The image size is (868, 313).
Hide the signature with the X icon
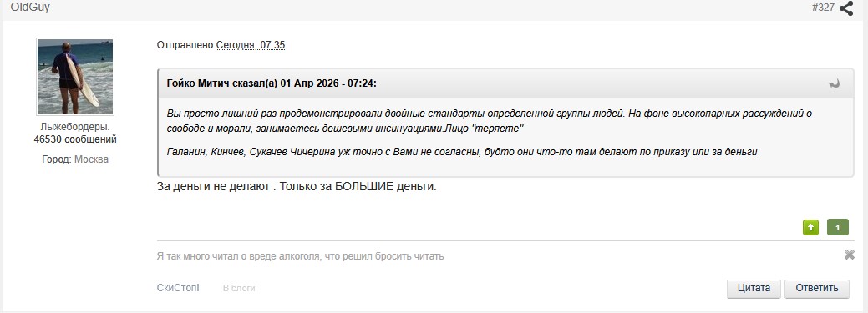[849, 255]
